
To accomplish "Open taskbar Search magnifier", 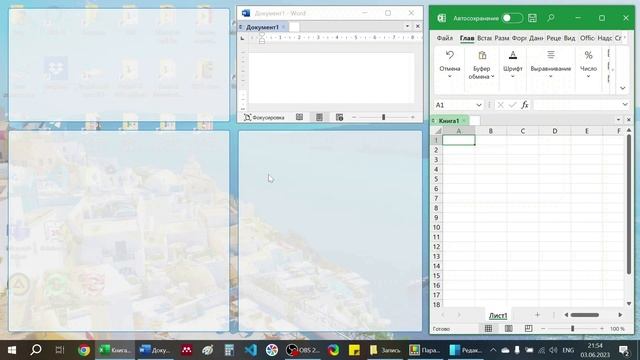I will pos(36,350).
